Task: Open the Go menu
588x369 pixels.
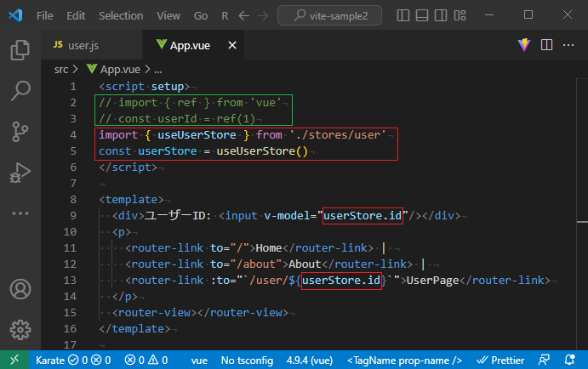Action: pyautogui.click(x=201, y=16)
